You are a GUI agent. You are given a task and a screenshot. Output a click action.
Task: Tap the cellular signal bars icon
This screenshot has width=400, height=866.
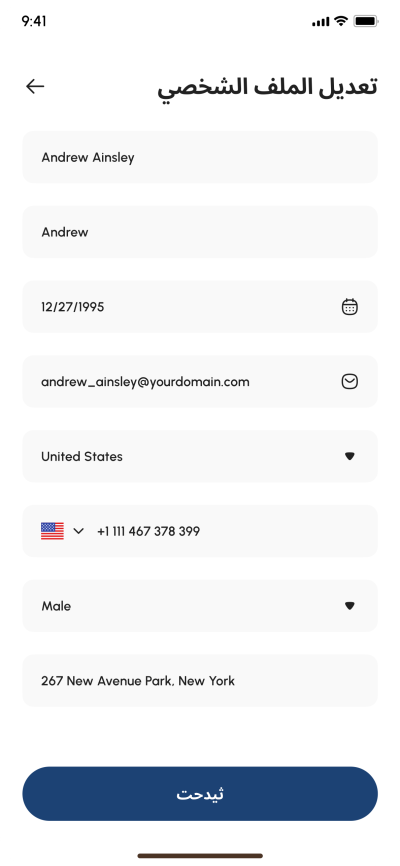pyautogui.click(x=320, y=22)
